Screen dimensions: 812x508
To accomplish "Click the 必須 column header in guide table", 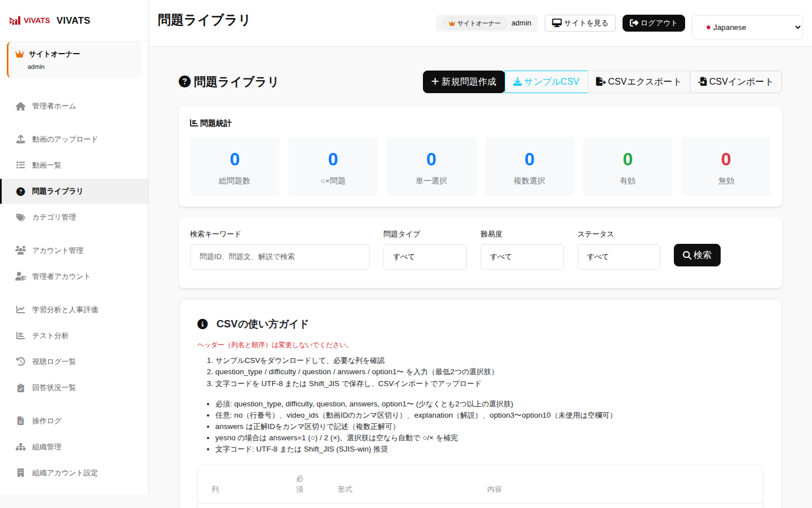I will pos(299,484).
